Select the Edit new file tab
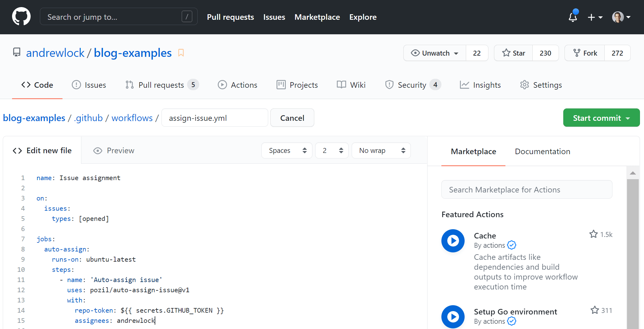This screenshot has height=329, width=644. (x=42, y=150)
